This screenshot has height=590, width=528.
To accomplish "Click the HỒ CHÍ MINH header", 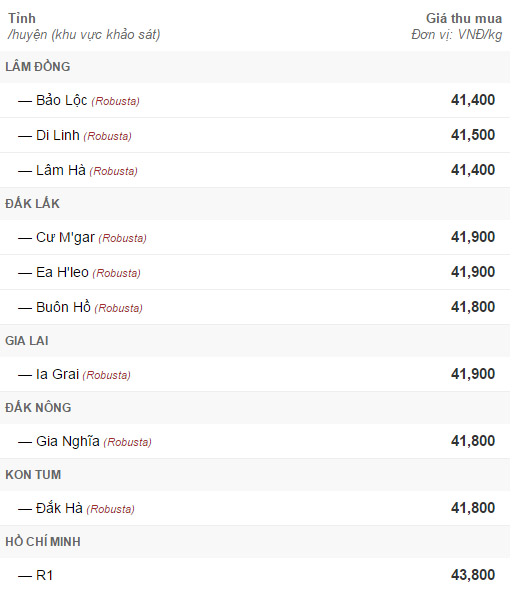I will (255, 542).
